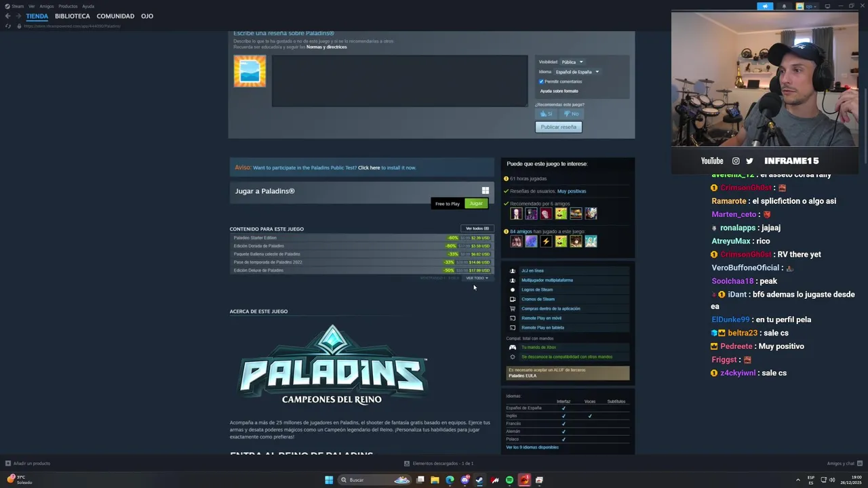
Task: Go back with the navigation arrow
Action: (7, 16)
